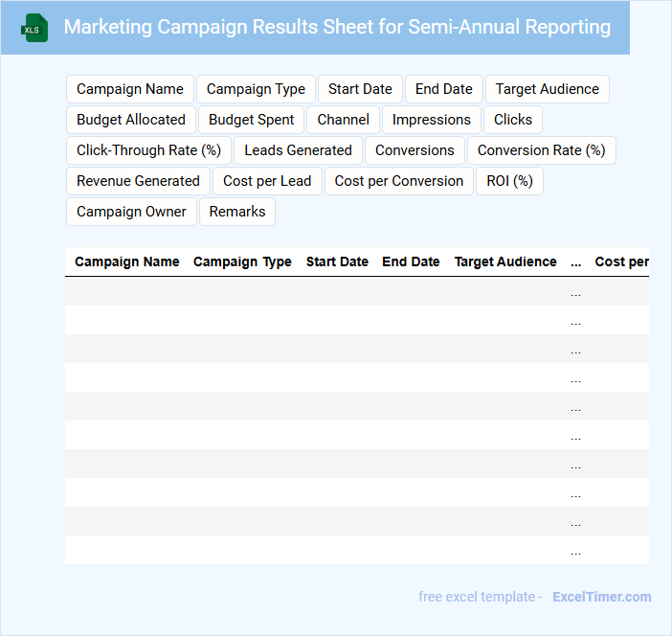Viewport: 672px width, 636px height.
Task: Select the Click-Through Rate (%) tag
Action: click(x=148, y=150)
